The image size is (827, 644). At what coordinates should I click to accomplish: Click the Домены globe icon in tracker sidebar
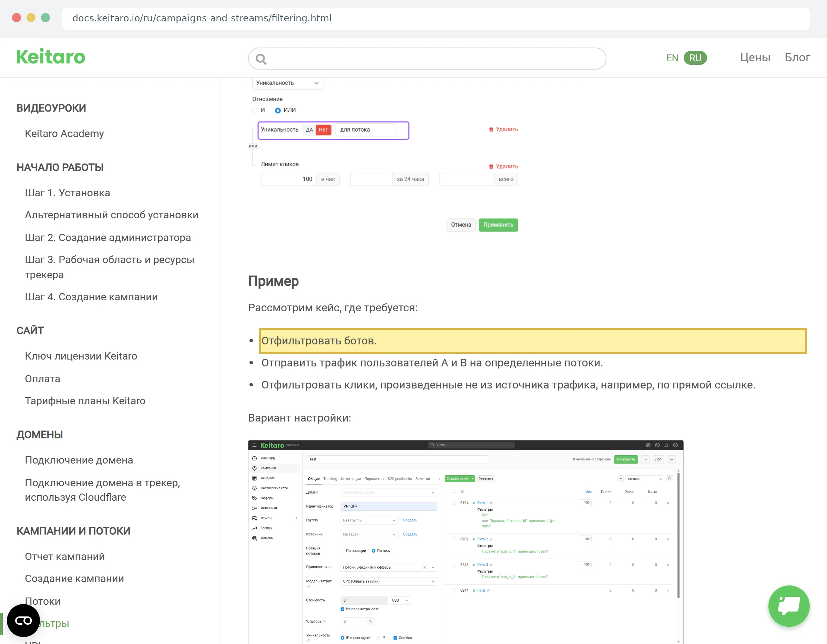click(254, 538)
